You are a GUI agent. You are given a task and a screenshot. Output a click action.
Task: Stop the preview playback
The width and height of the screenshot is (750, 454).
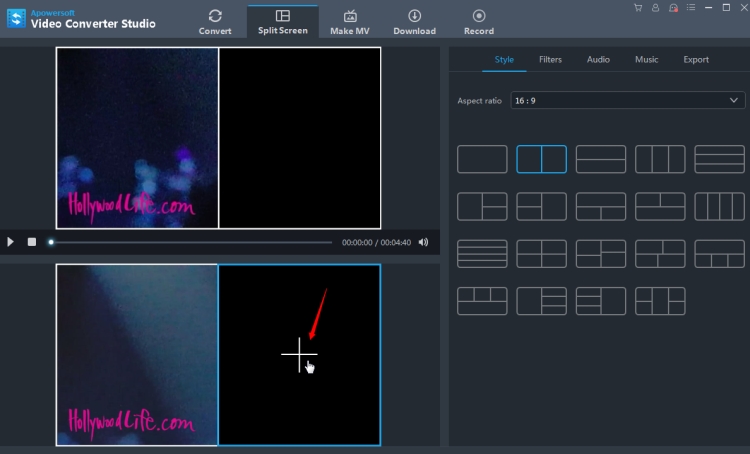point(32,242)
